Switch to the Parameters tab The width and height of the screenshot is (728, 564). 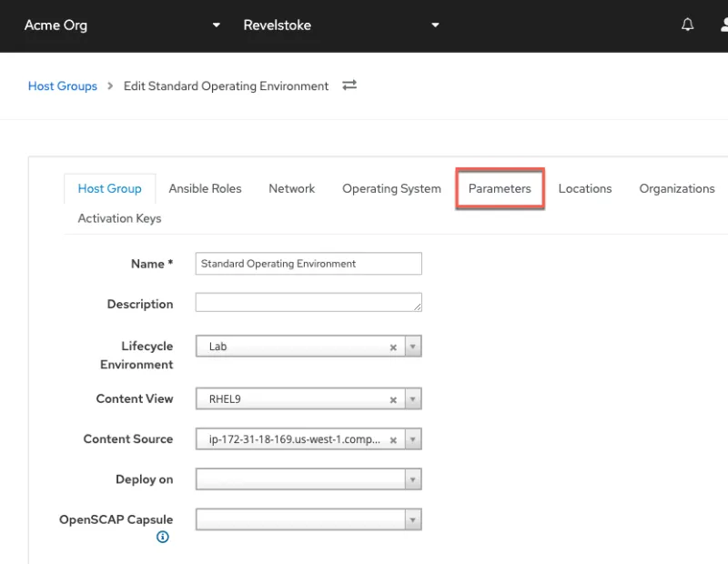(500, 188)
